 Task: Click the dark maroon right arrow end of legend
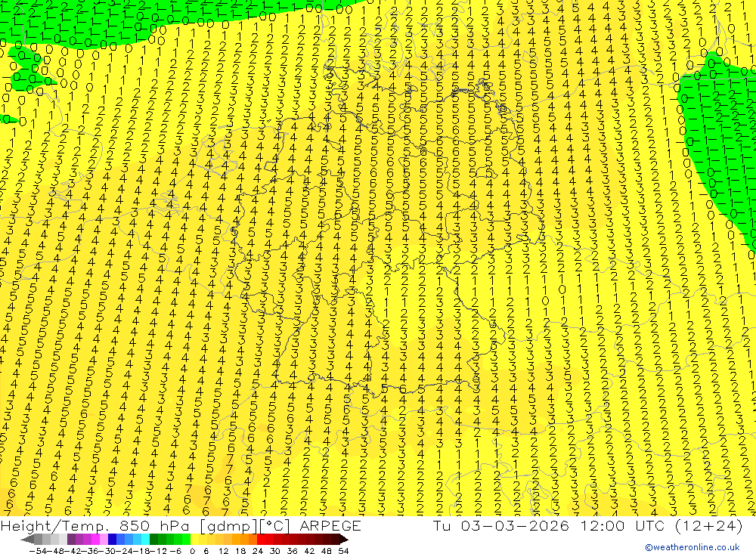[343, 539]
